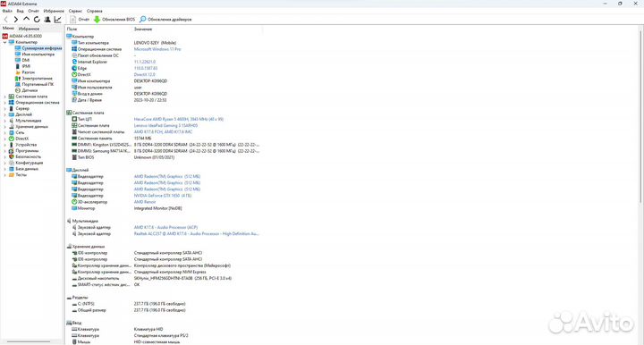Open the Отчёт report toolbar button
Viewport: 644px width, 345px height.
click(80, 20)
